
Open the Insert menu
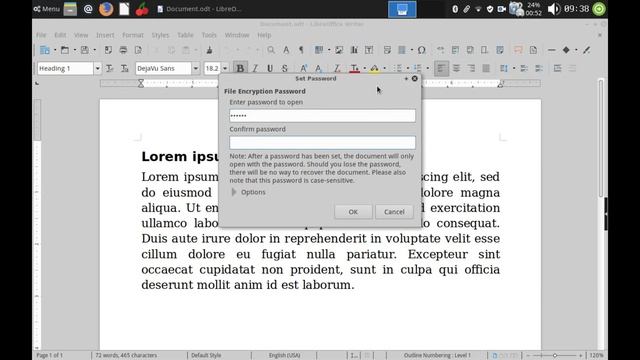tap(105, 35)
